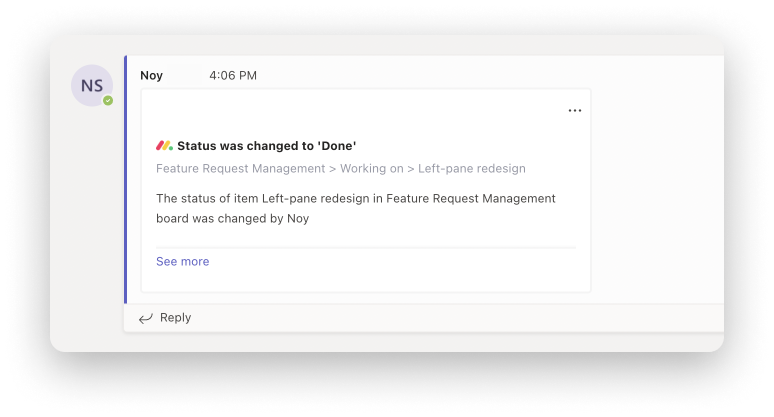Click the NS profile avatar
This screenshot has width=774, height=417.
click(x=92, y=85)
